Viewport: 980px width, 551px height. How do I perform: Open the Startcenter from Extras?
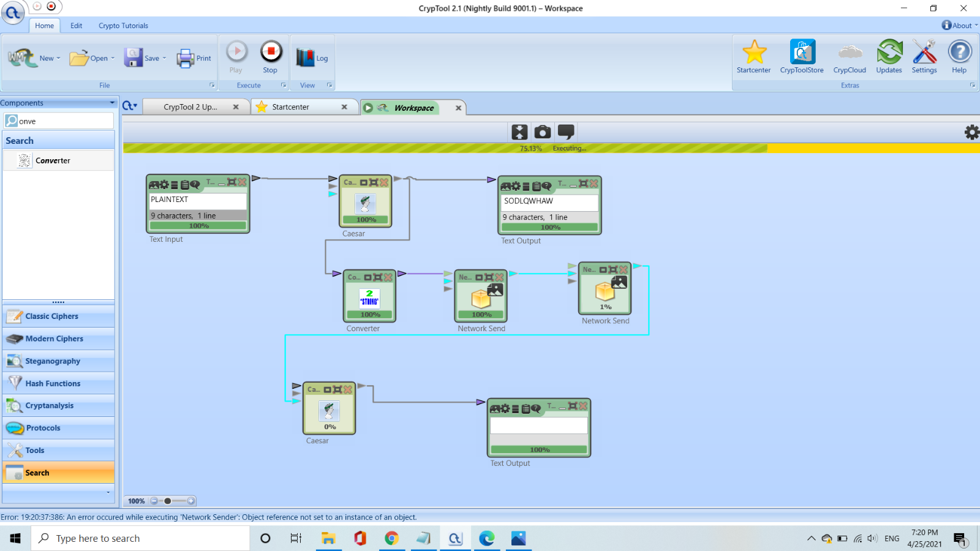tap(753, 57)
